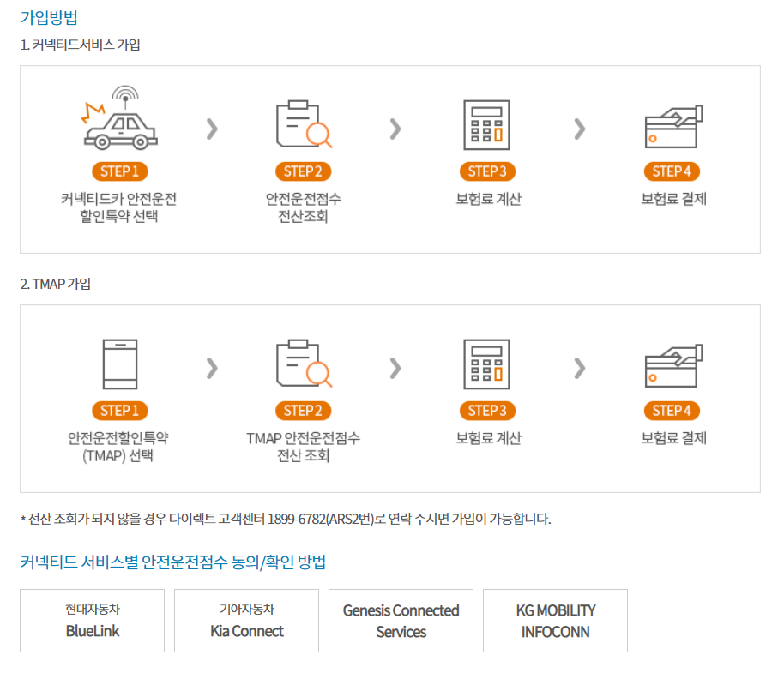
Task: Click the customer center 1899-6782 notice
Action: coord(286,519)
